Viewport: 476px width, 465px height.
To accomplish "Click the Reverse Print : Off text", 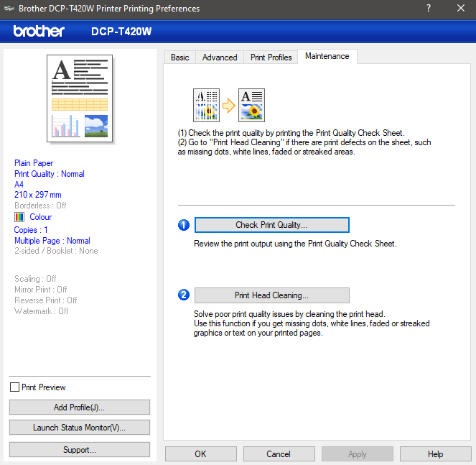I will [46, 300].
